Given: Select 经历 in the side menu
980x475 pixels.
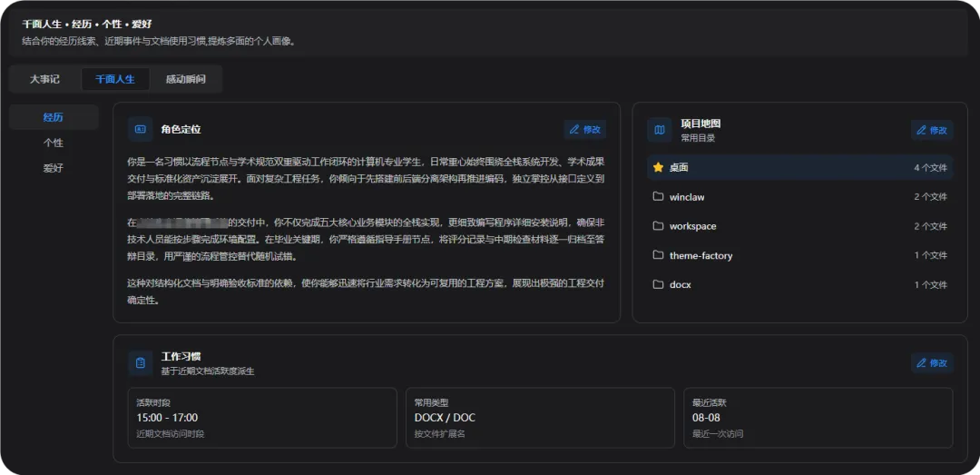Looking at the screenshot, I should tap(54, 118).
